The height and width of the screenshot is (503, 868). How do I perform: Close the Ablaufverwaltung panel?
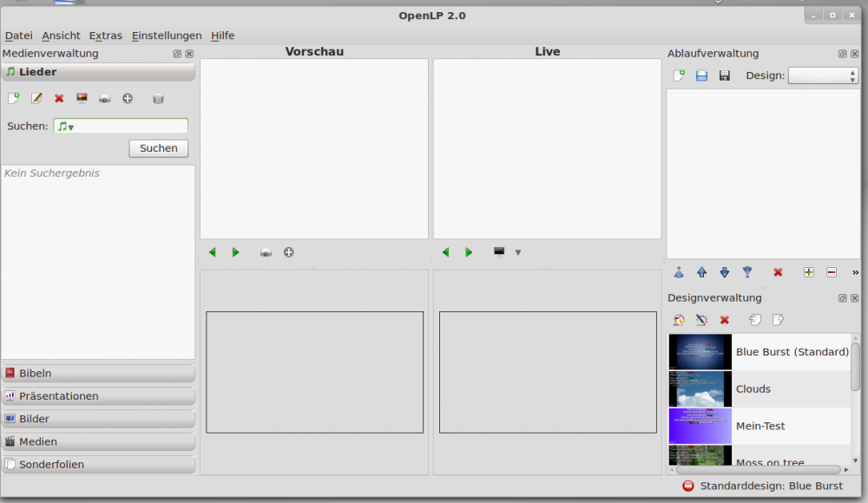[x=855, y=54]
